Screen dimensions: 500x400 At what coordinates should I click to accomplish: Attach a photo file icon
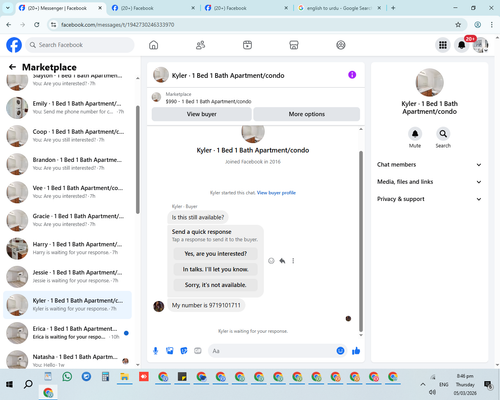(170, 351)
